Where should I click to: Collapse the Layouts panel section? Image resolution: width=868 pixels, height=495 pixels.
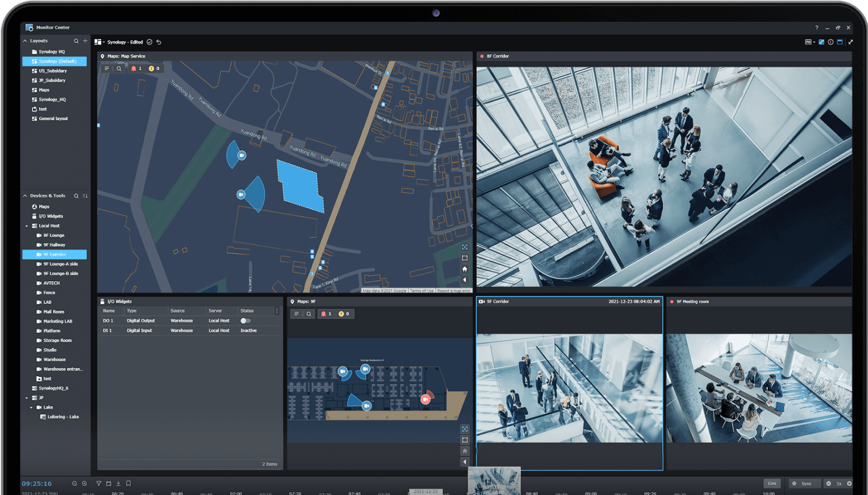point(25,41)
